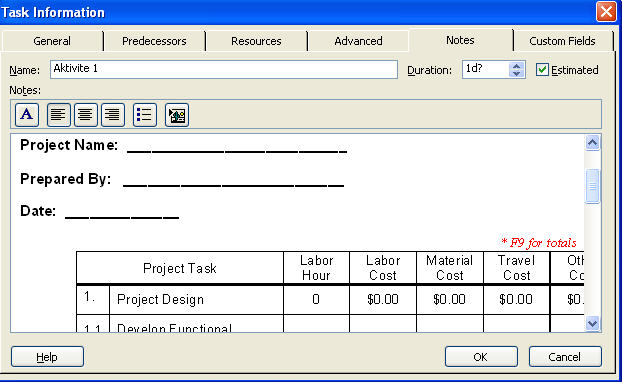Viewport: 622px width, 382px height.
Task: Click Project Design Travel Cost $0.00 cell
Action: [516, 299]
